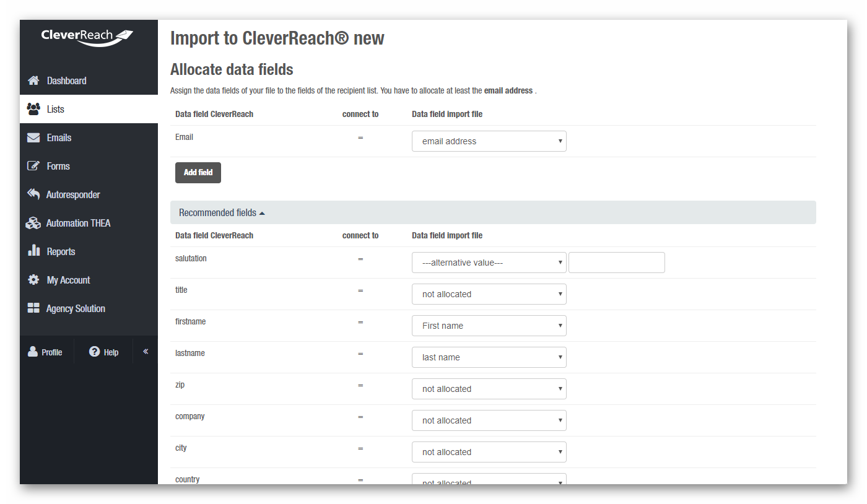Image resolution: width=867 pixels, height=504 pixels.
Task: Click the 'Allocate data fields' heading
Action: (232, 69)
